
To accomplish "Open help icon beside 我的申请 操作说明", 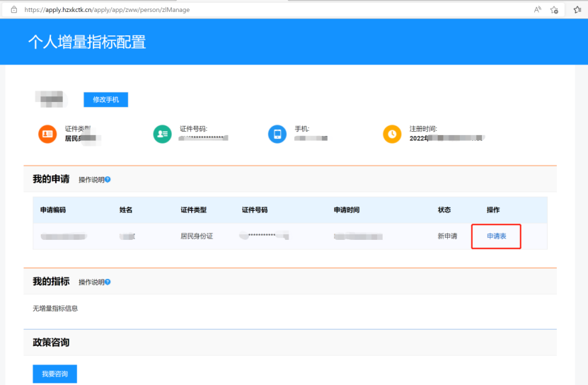I will point(108,180).
